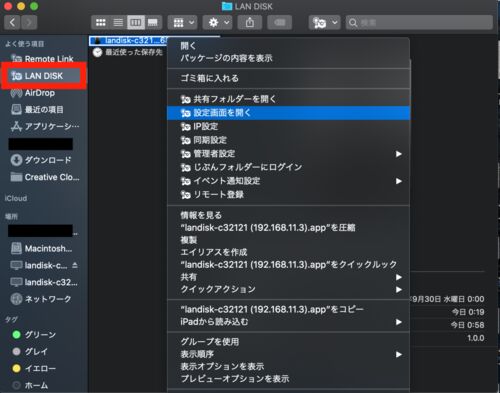Go forward with the Finder forward arrow
Image resolution: width=500 pixels, height=393 pixels.
[29, 23]
